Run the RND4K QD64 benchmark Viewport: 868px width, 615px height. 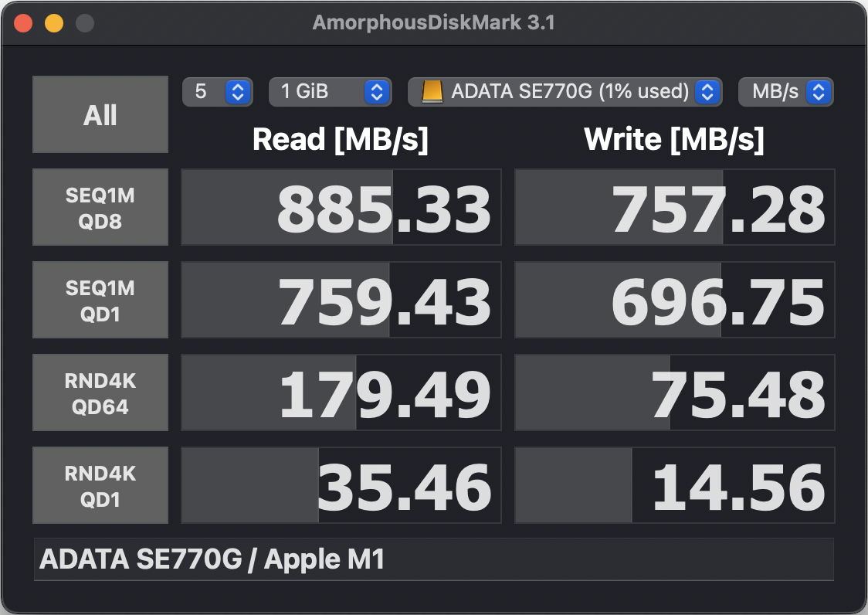pyautogui.click(x=100, y=393)
